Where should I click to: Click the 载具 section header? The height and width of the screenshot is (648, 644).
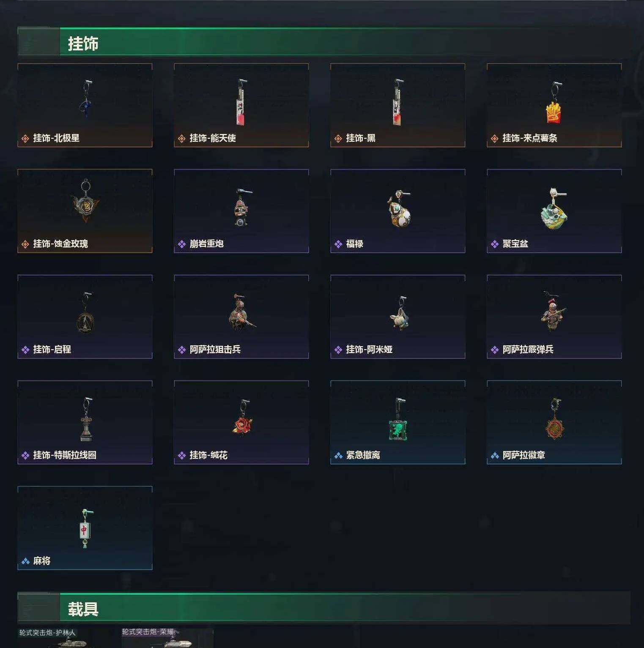point(83,609)
